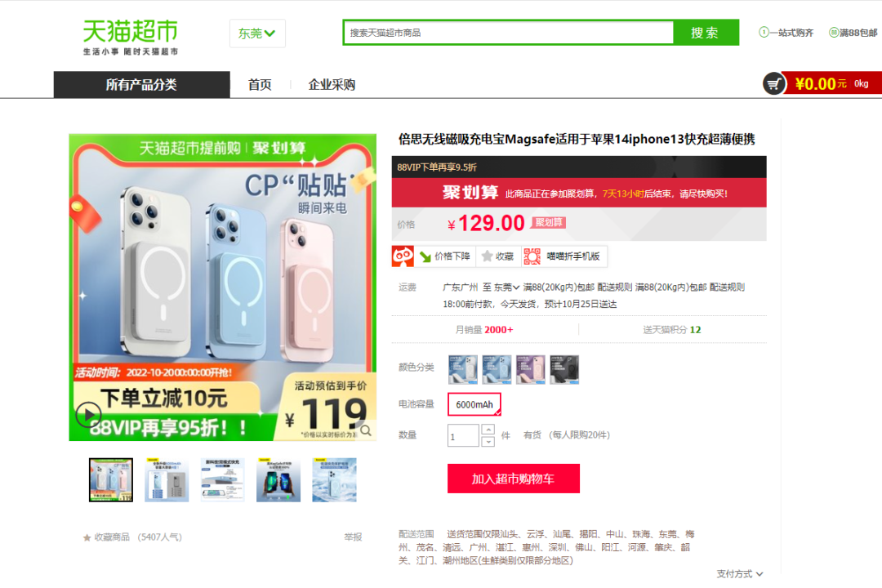Click the 加入超市购物车 button
Image resolution: width=882 pixels, height=588 pixels.
click(x=514, y=479)
